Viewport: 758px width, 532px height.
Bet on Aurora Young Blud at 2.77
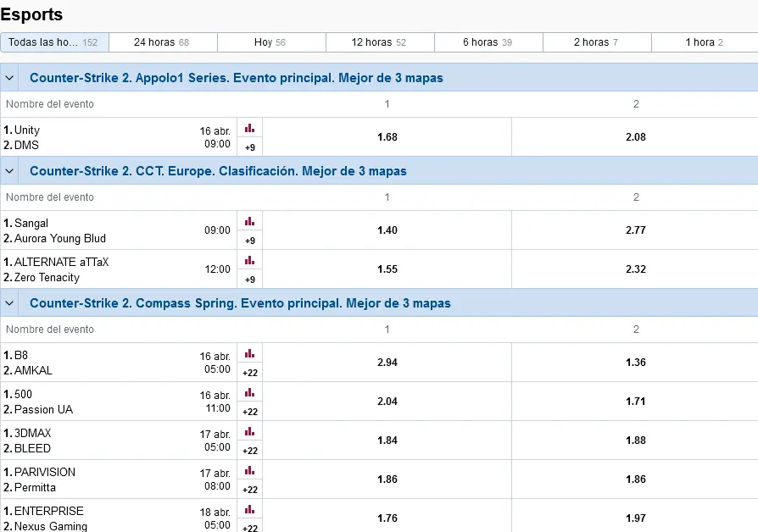pyautogui.click(x=635, y=230)
